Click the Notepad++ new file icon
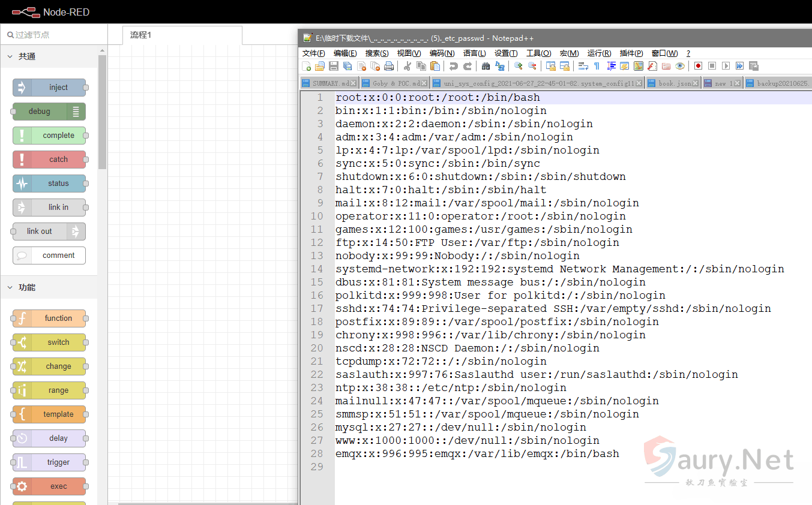This screenshot has height=505, width=812. (307, 66)
